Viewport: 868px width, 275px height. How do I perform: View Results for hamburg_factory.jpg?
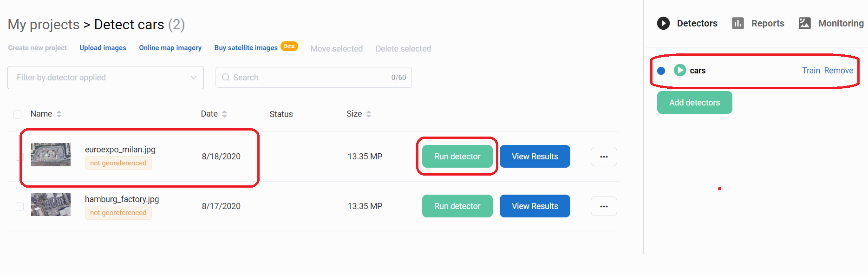[535, 206]
